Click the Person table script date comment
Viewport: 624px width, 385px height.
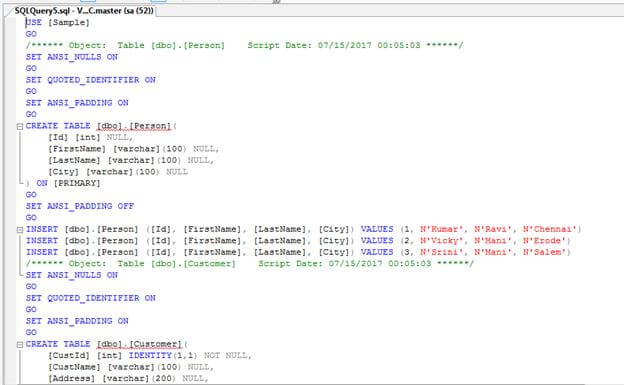[244, 45]
